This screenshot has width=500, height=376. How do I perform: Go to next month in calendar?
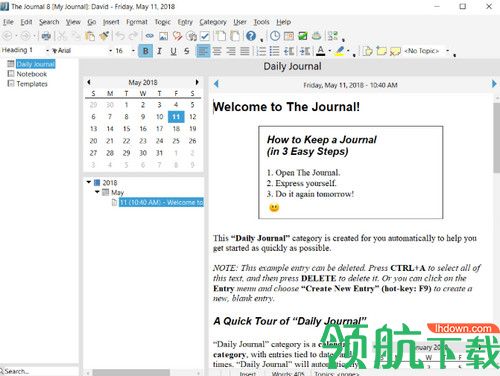pos(197,82)
